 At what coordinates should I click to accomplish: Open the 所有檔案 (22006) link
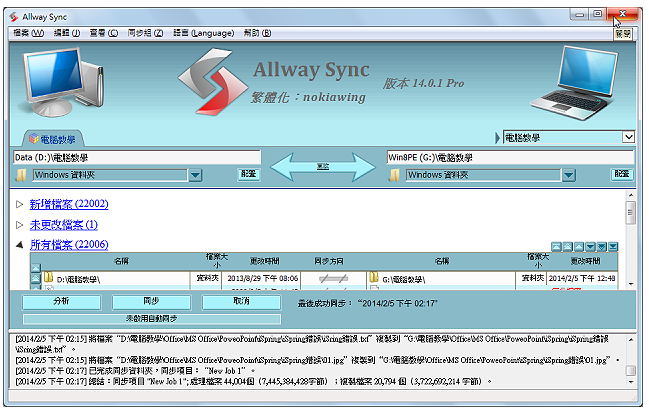coord(69,244)
